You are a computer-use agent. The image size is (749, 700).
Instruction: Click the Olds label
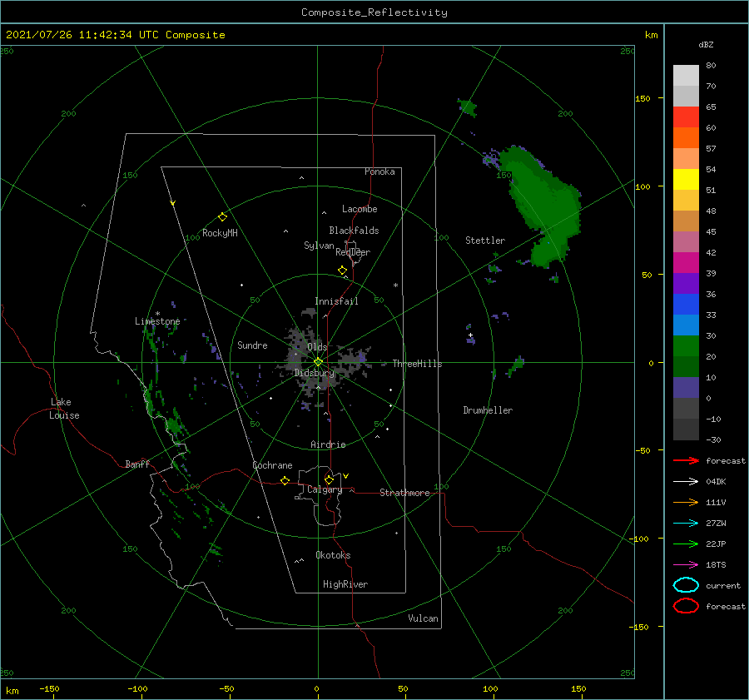coord(317,347)
